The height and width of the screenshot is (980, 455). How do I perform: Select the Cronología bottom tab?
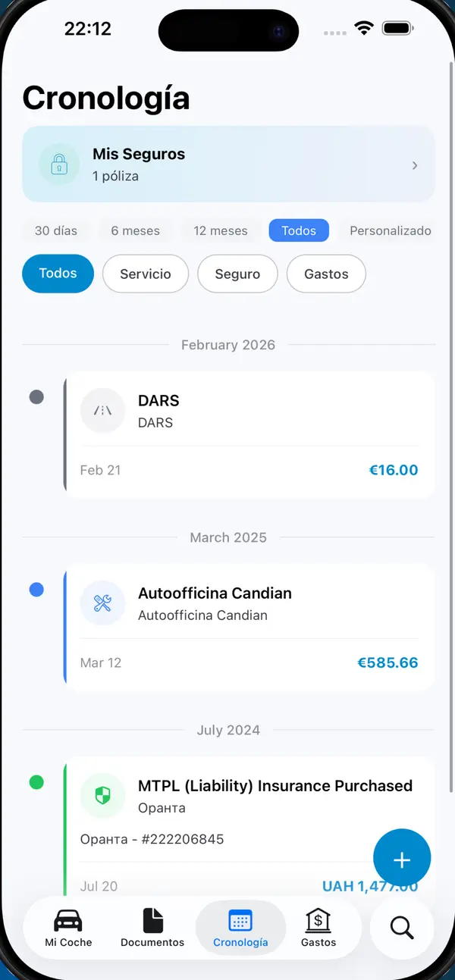(240, 928)
